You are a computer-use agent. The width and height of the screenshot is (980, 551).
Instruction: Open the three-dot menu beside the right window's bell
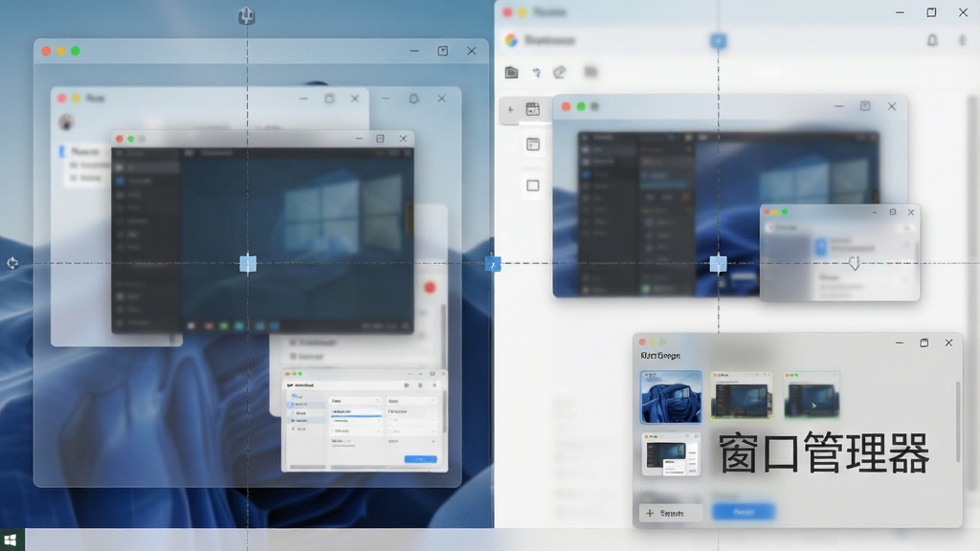(962, 40)
